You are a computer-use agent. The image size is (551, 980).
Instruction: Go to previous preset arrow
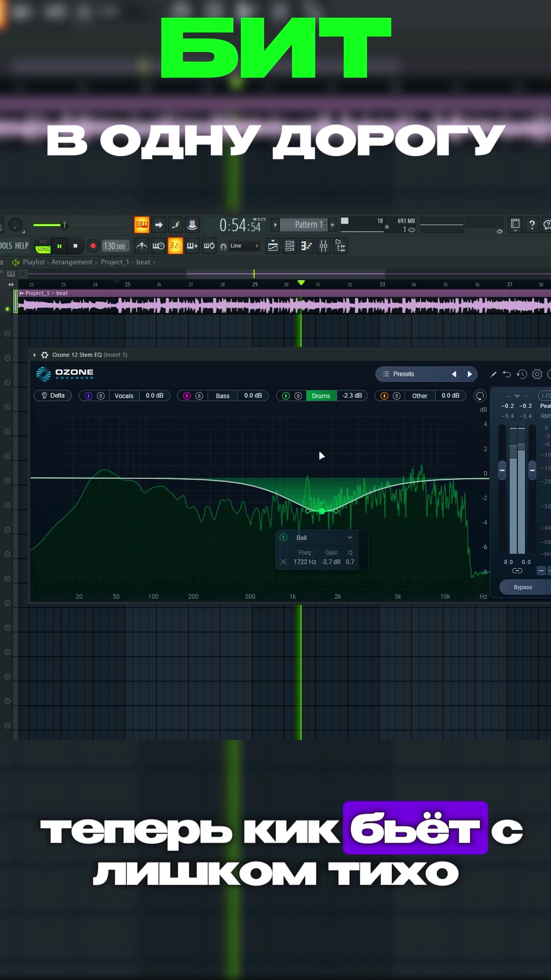point(454,374)
